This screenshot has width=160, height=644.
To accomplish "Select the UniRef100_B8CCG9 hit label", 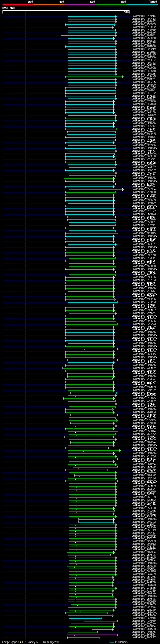I will pyautogui.click(x=143, y=110).
